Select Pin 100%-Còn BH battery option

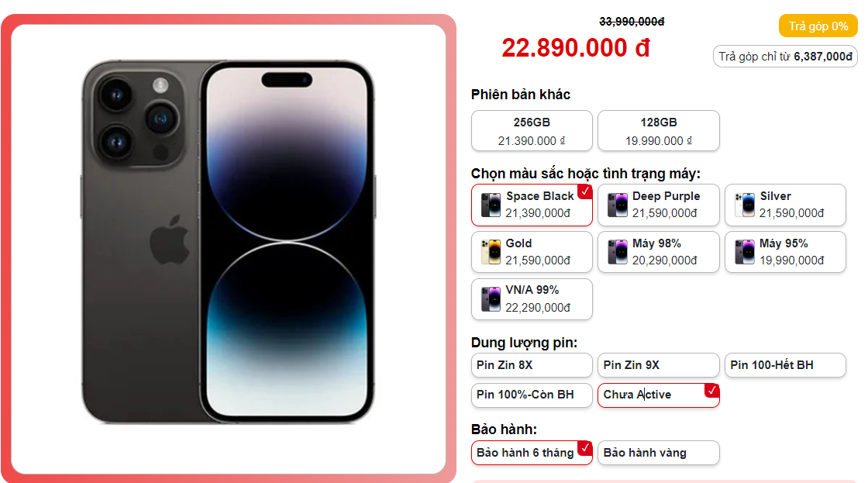[x=532, y=395]
